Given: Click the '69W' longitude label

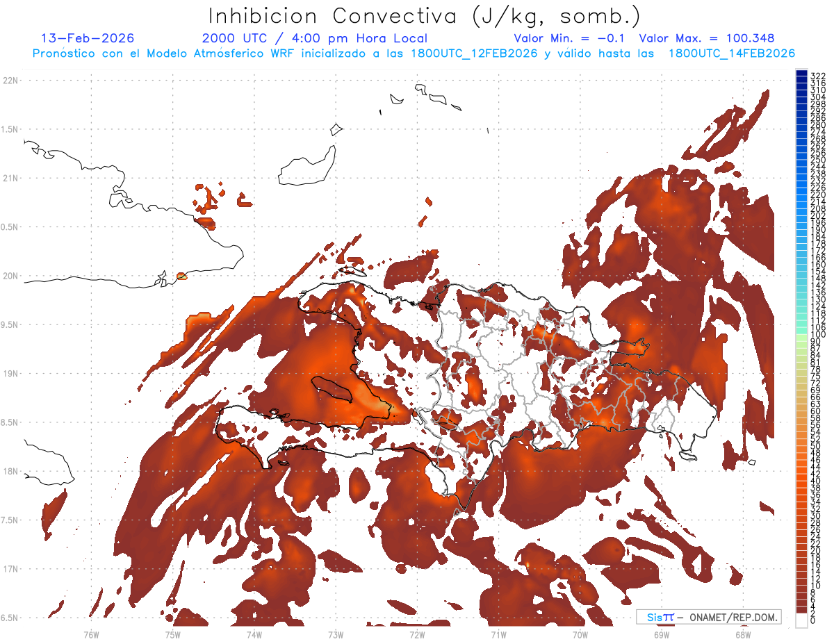Looking at the screenshot, I should [662, 634].
